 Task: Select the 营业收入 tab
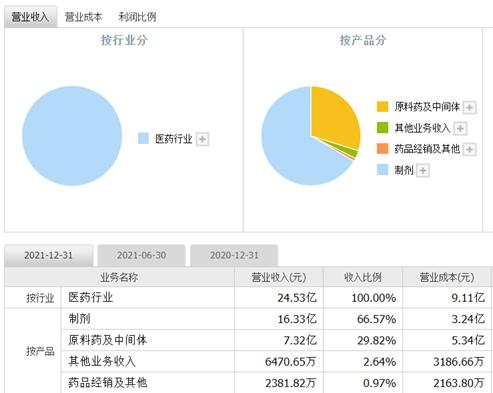pyautogui.click(x=30, y=17)
